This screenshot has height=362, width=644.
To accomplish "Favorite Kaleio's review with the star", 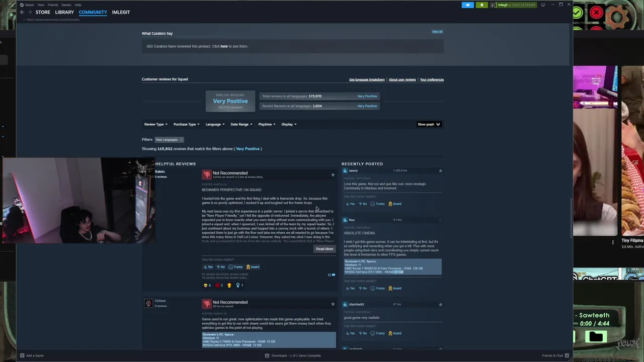I will (x=333, y=175).
